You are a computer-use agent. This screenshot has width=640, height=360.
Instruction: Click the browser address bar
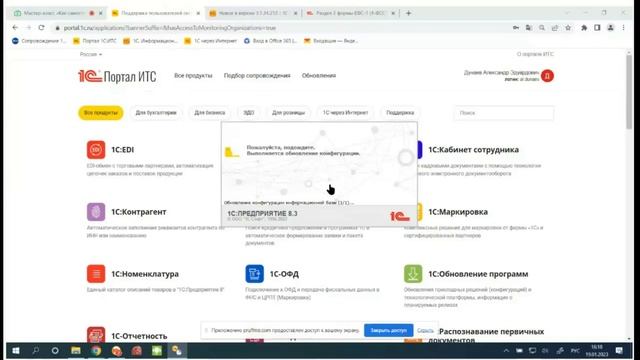coord(282,28)
